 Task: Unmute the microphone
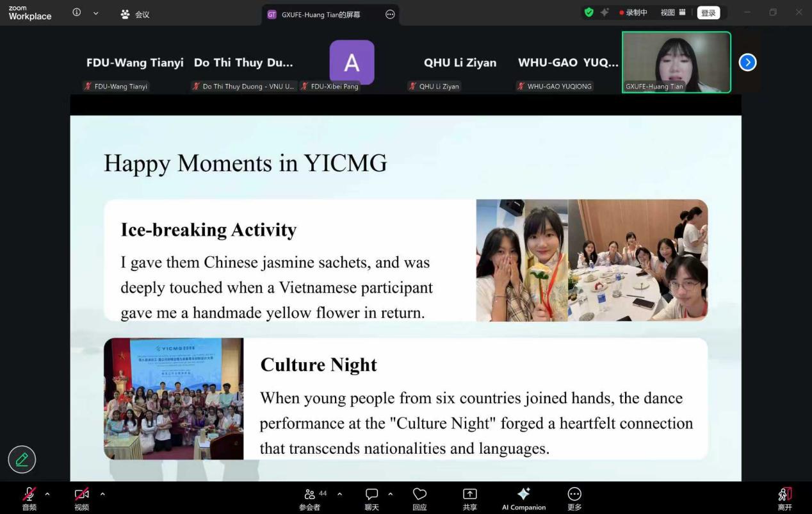click(29, 498)
